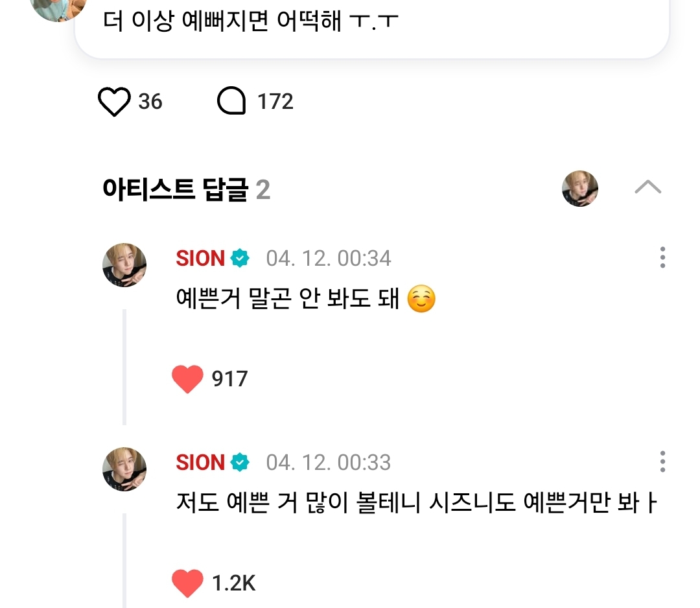Image resolution: width=700 pixels, height=608 pixels.
Task: Tap the SION username on the 00:33 reply
Action: (200, 463)
